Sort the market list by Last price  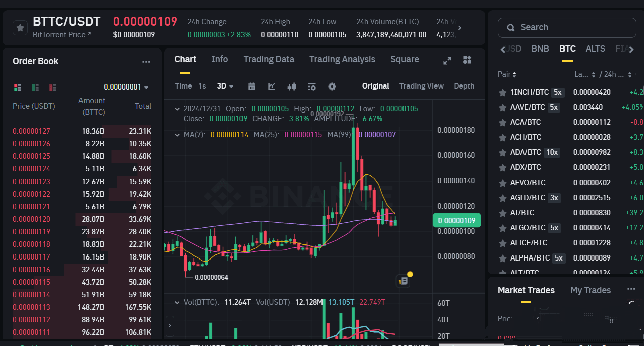[x=585, y=74]
